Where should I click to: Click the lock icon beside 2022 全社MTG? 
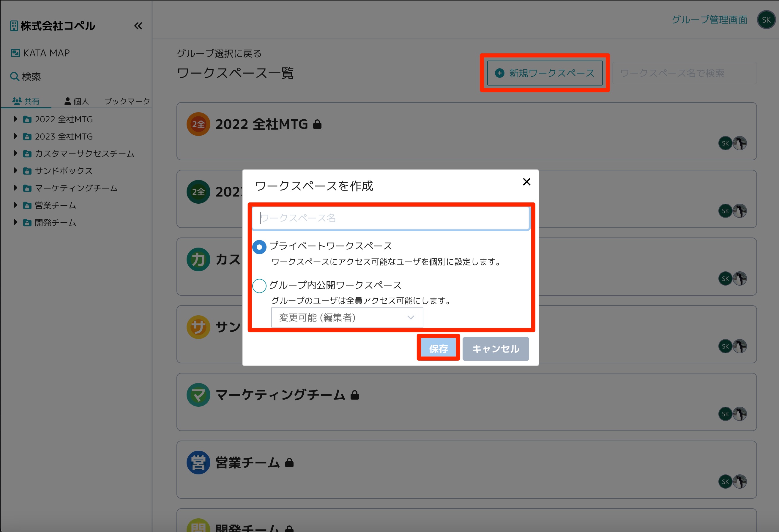[x=317, y=124]
